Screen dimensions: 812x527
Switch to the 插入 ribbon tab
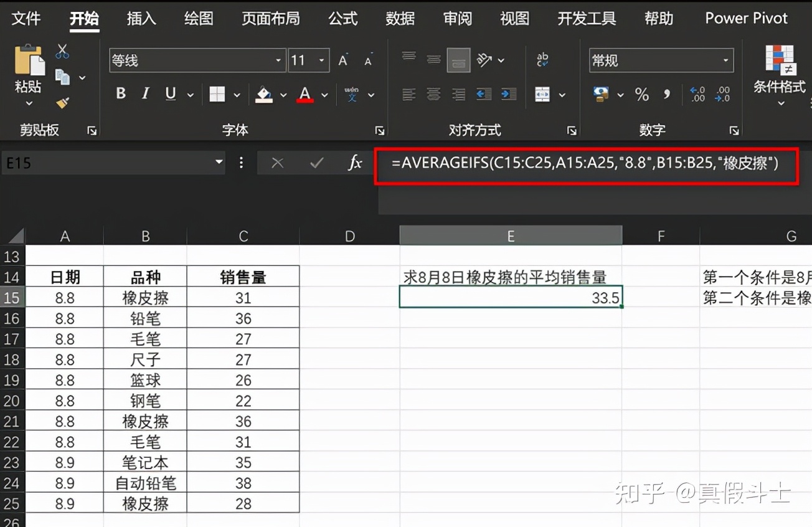click(x=140, y=19)
